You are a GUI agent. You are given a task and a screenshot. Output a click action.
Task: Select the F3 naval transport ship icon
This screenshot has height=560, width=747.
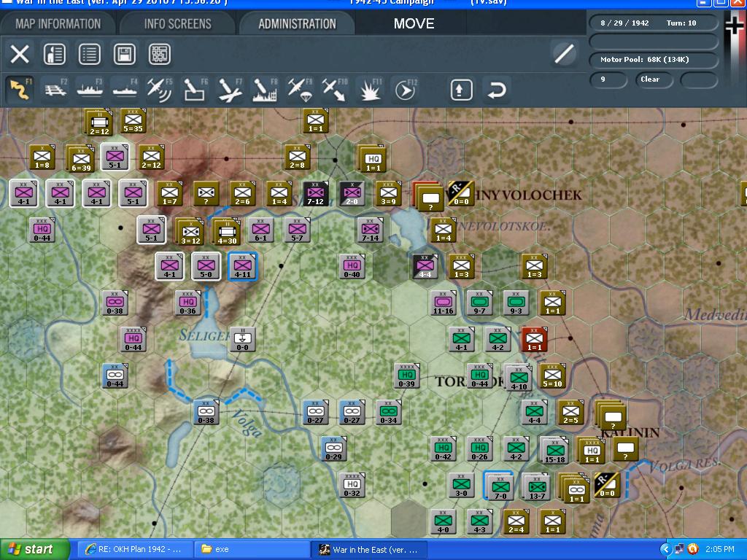tap(90, 89)
